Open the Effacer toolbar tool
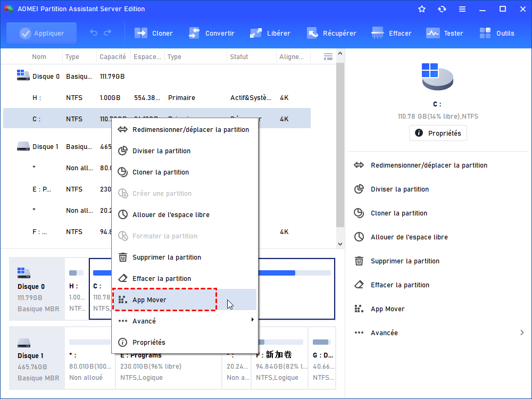Viewport: 532px width, 399px height. (391, 33)
